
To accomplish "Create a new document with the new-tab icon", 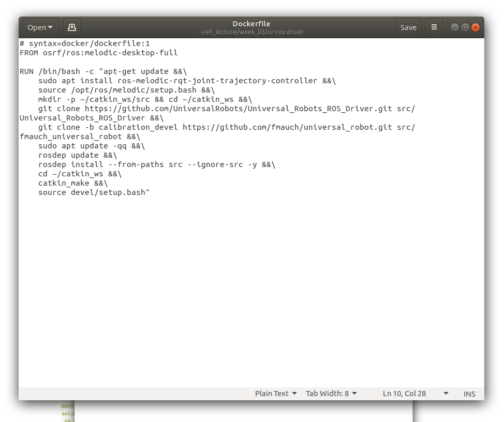I will pyautogui.click(x=72, y=27).
